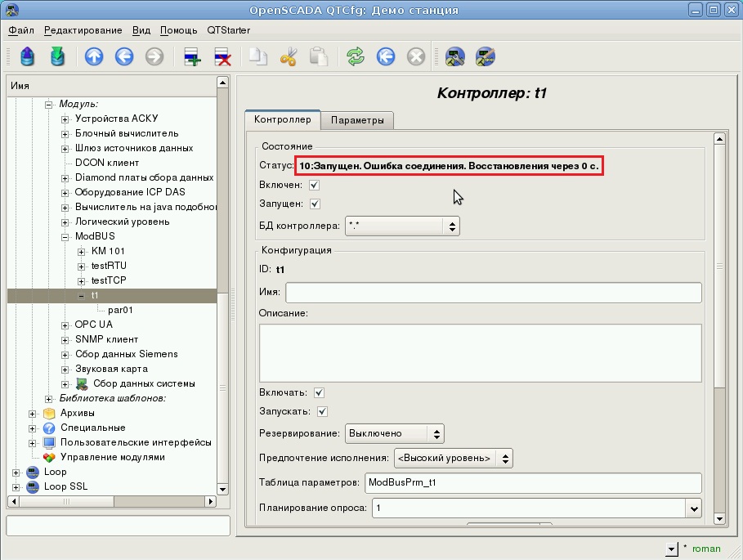Screen dimensions: 743x560
Task: Uncheck the 'Запускать' configuration checkbox
Action: [322, 411]
